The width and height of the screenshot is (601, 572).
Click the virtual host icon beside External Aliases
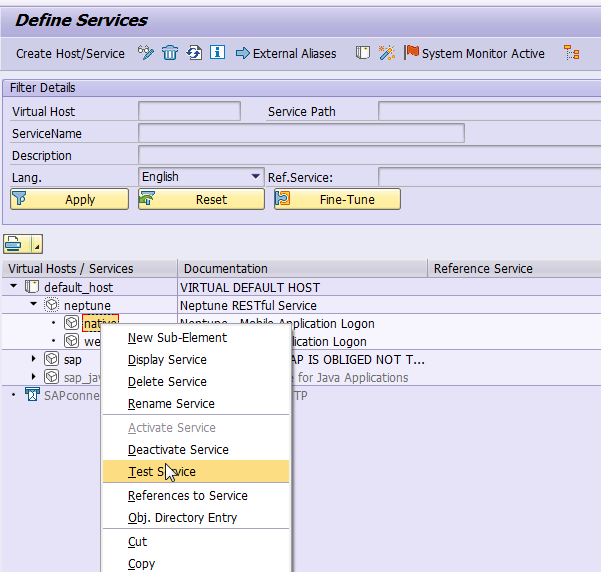coord(363,53)
